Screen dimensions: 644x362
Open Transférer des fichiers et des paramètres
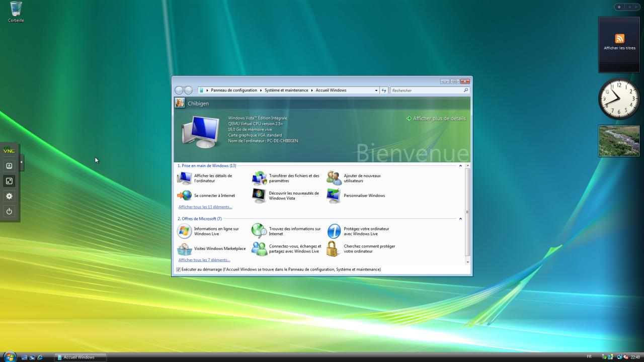[x=294, y=178]
